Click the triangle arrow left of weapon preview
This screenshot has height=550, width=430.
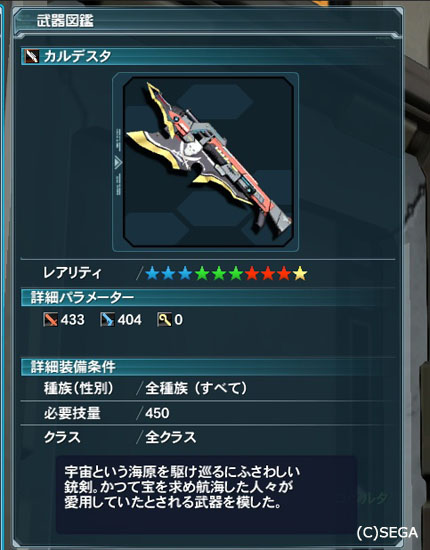click(118, 162)
